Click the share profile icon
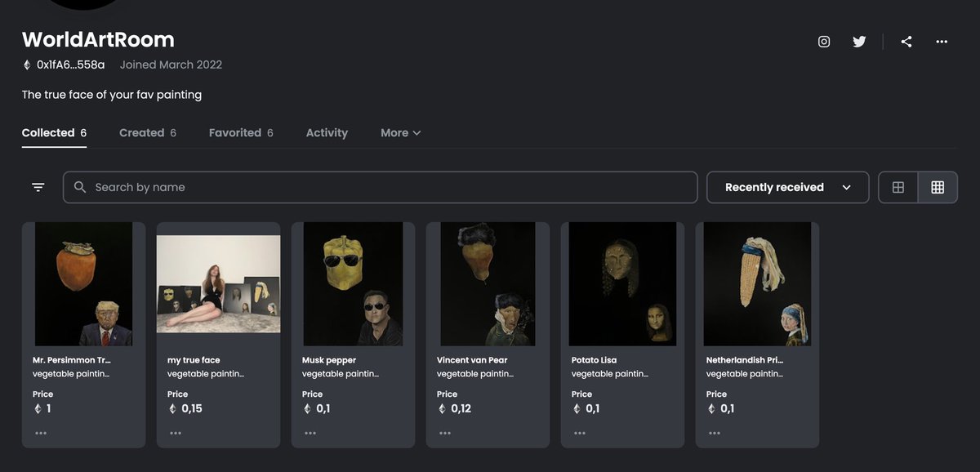980x472 pixels. click(x=906, y=42)
